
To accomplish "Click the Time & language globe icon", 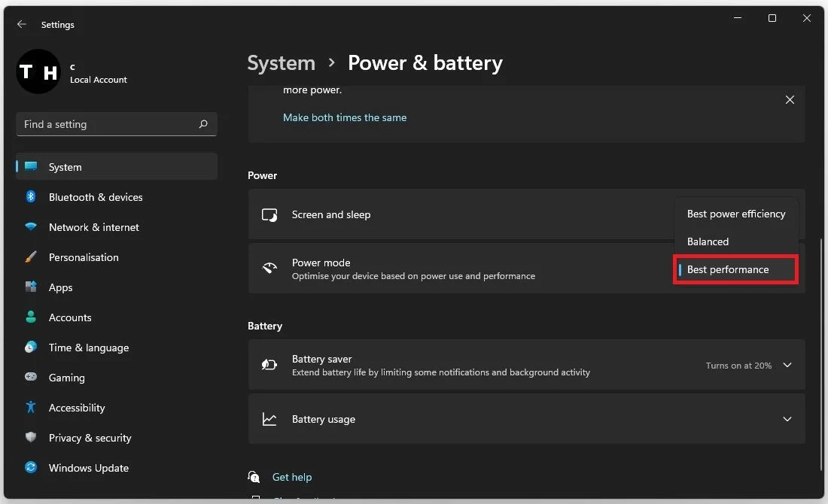I will [x=31, y=348].
